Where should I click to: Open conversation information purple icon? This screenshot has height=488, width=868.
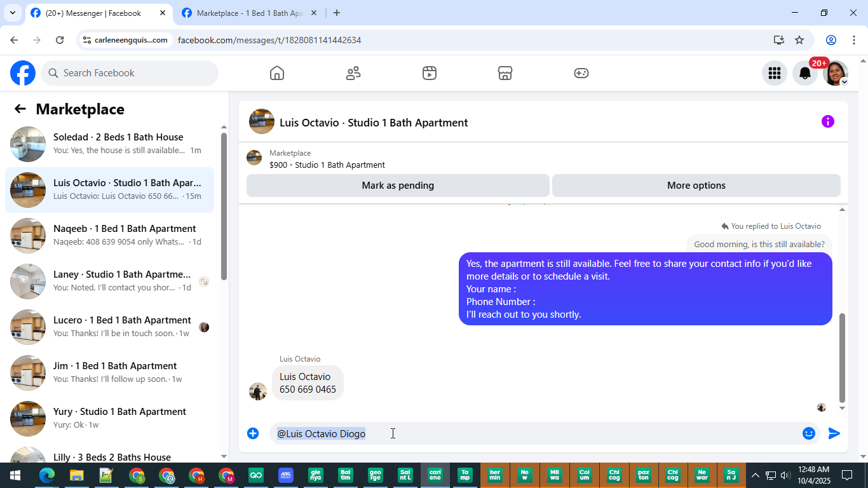pyautogui.click(x=827, y=121)
